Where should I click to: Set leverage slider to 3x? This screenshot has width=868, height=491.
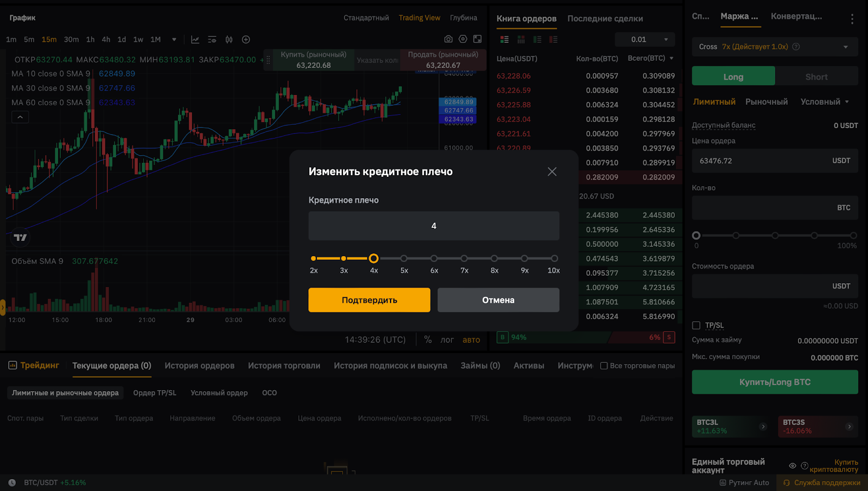pos(343,258)
